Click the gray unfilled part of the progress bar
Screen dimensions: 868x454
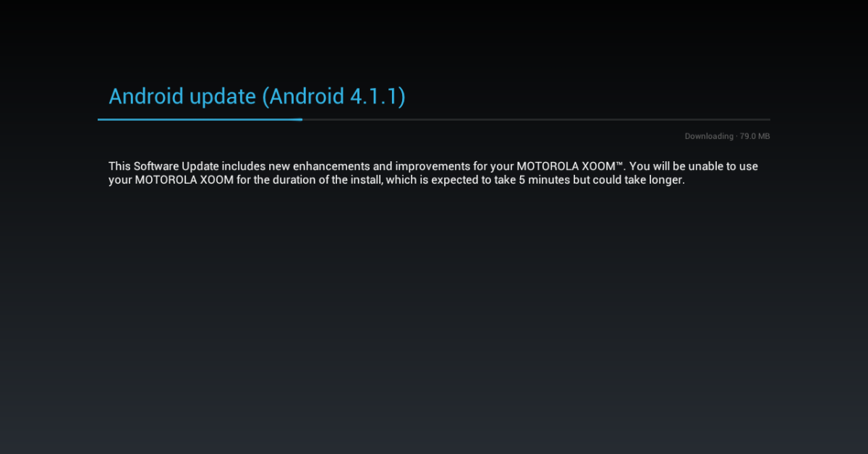pos(536,119)
